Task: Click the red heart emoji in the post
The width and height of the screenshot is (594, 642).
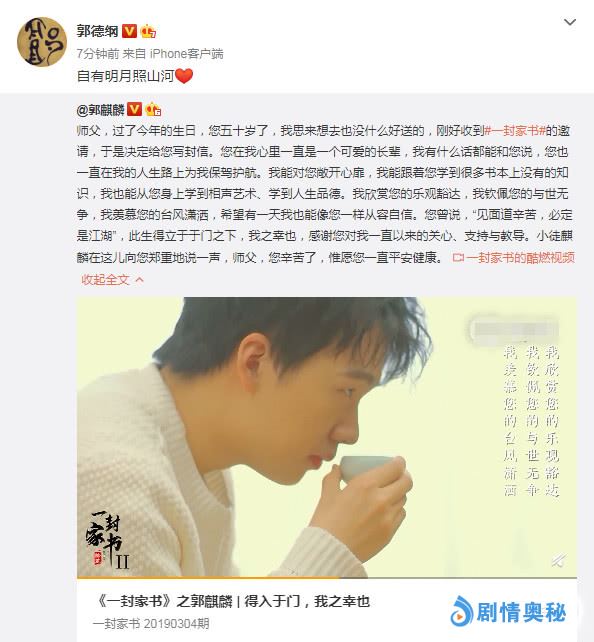Action: click(184, 76)
